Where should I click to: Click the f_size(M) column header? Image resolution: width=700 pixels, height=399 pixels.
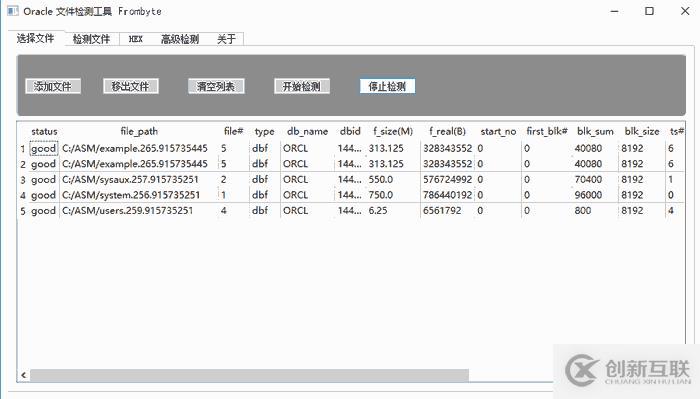pyautogui.click(x=393, y=131)
